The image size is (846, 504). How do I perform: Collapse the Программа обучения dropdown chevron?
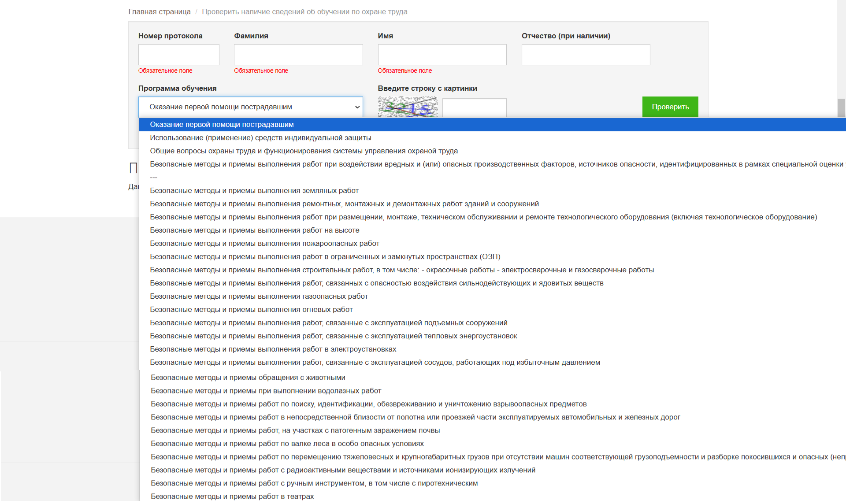click(x=357, y=107)
